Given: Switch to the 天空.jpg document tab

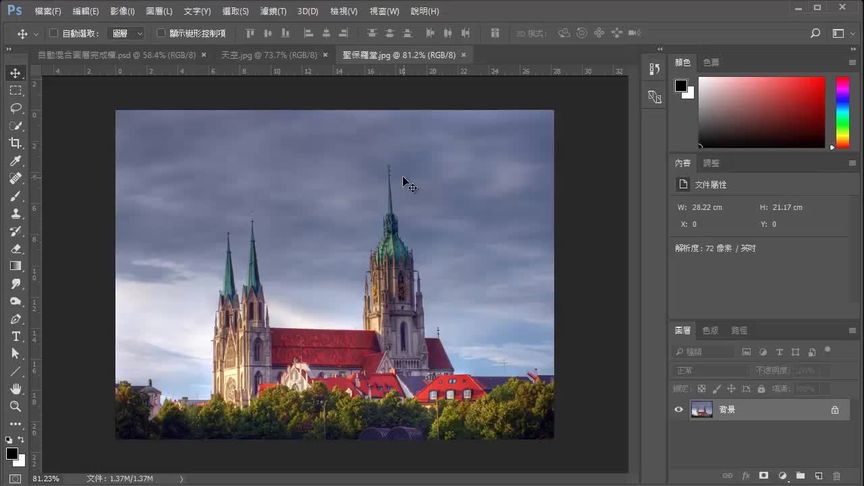Looking at the screenshot, I should pyautogui.click(x=254, y=55).
